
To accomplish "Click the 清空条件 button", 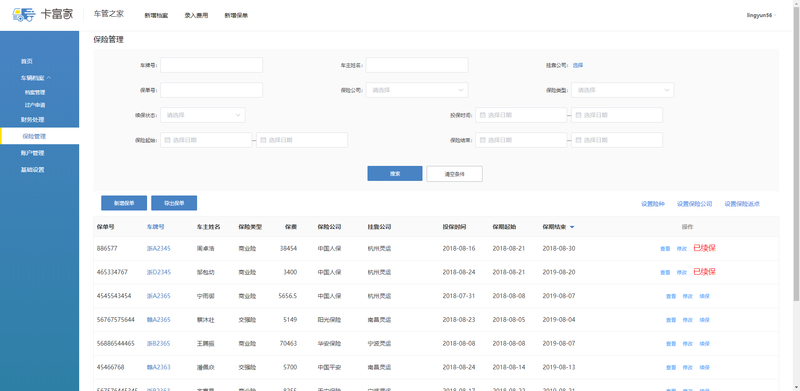I will 455,174.
